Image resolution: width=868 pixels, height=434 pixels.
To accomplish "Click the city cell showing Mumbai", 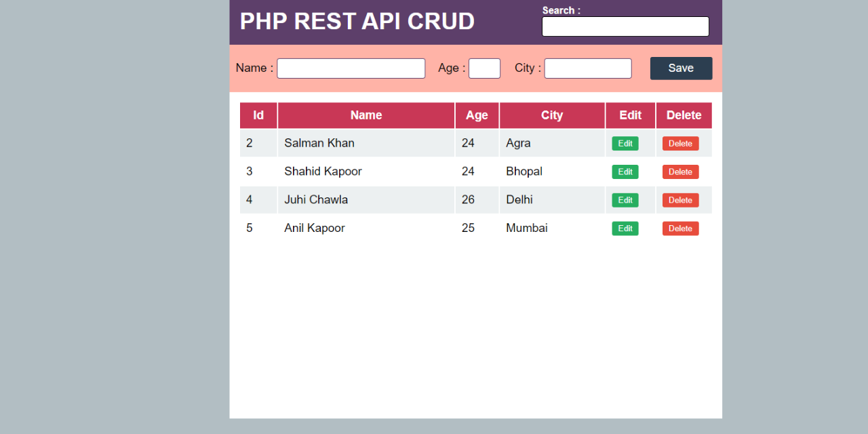I will 527,228.
